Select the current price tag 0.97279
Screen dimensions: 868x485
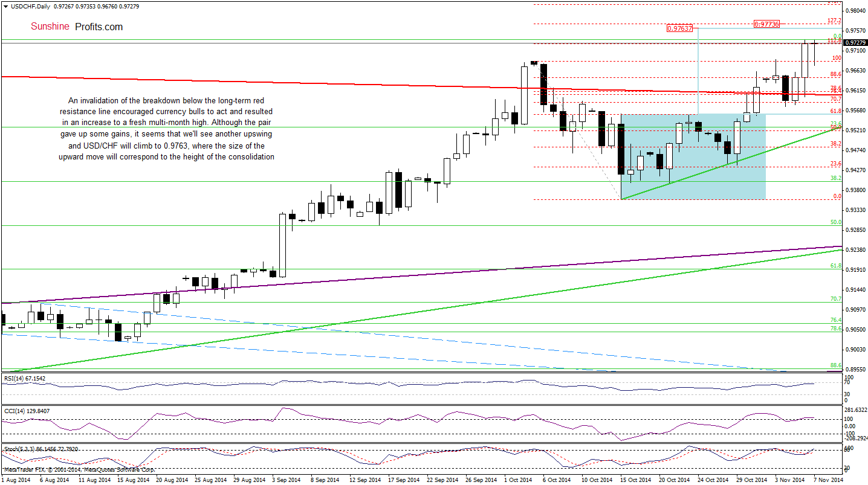(x=856, y=43)
